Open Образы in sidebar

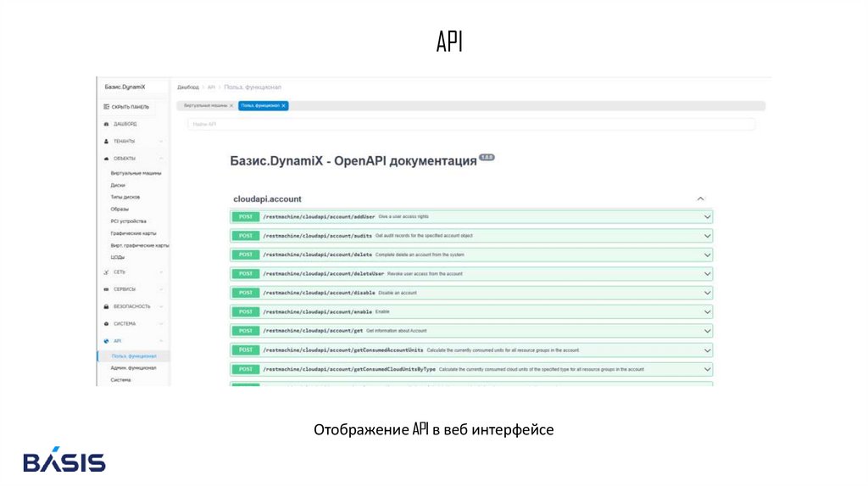point(119,210)
